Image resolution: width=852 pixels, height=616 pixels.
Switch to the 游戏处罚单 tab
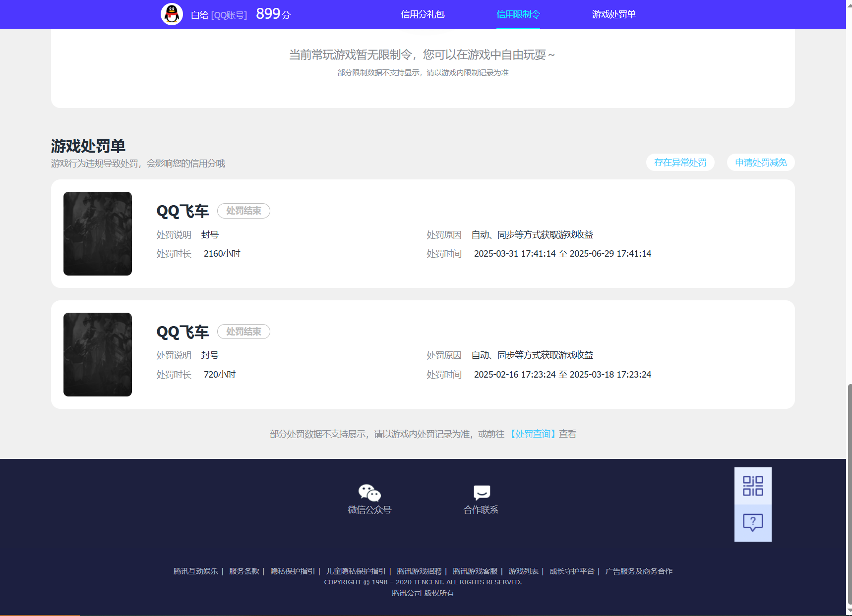pyautogui.click(x=614, y=14)
